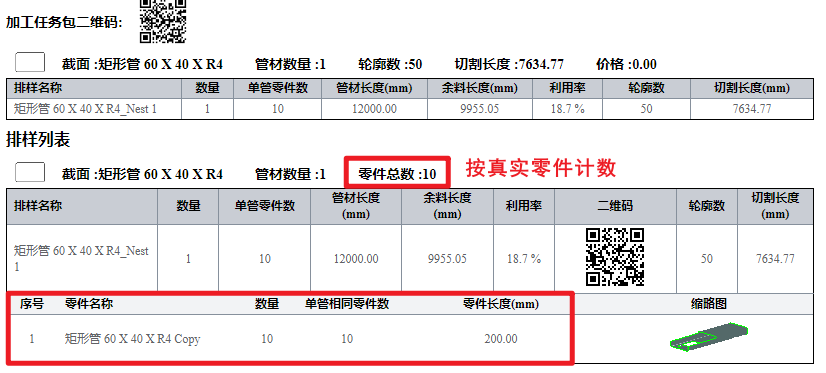Select part name 矩形管 60 X 40 X R4 Copy
The height and width of the screenshot is (373, 826).
tap(132, 339)
